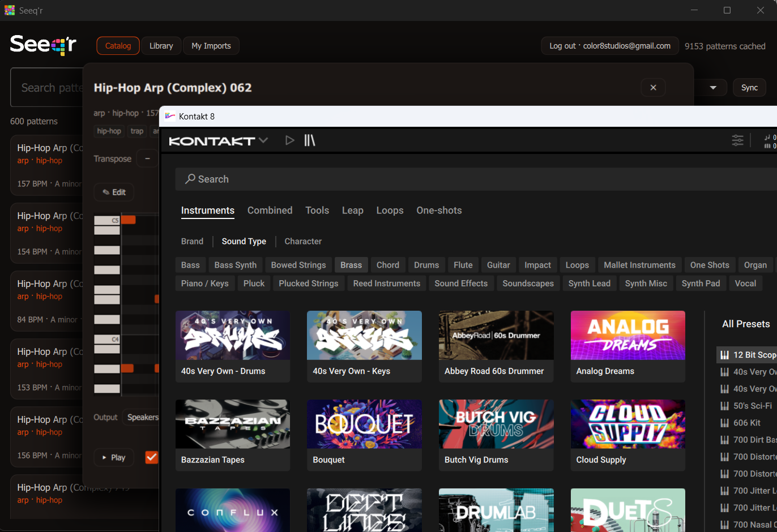Open Abbey Road 60s Drummer thumbnail

click(x=496, y=335)
